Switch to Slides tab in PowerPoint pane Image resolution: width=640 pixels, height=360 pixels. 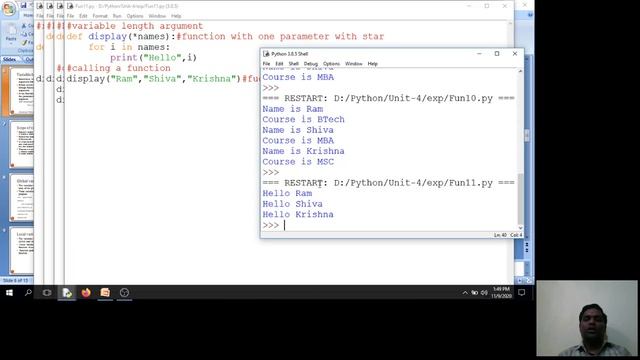[x=10, y=60]
